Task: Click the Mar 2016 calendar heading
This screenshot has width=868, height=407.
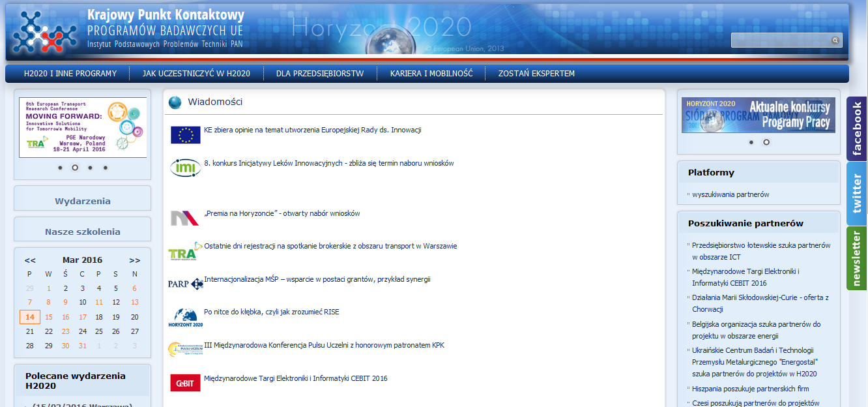Action: click(x=82, y=260)
